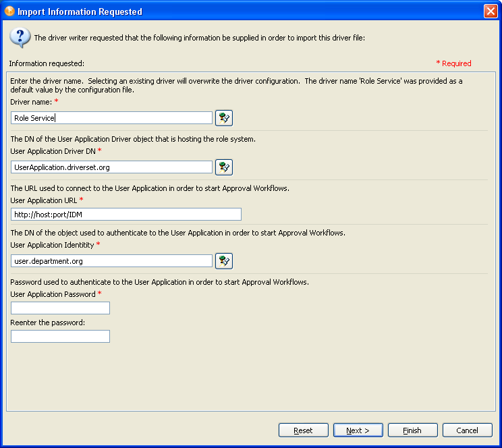Close the Import Information Requested dialog
The height and width of the screenshot is (448, 502).
point(491,11)
